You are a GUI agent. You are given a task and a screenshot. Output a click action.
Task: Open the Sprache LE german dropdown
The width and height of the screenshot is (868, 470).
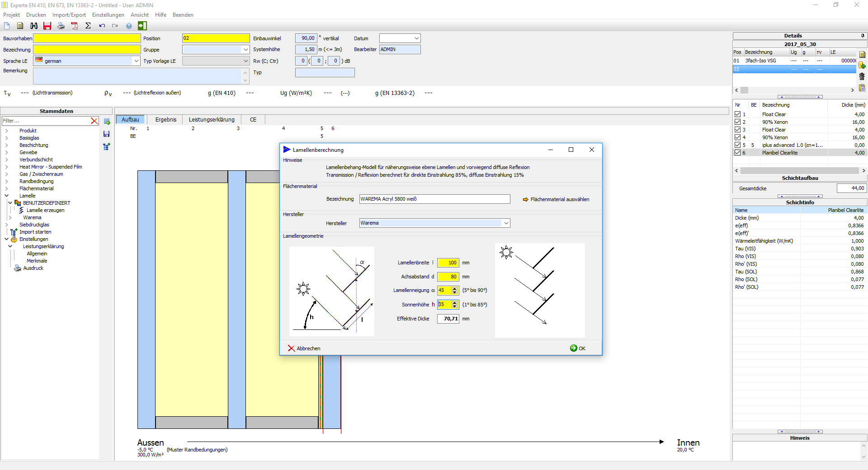[136, 61]
